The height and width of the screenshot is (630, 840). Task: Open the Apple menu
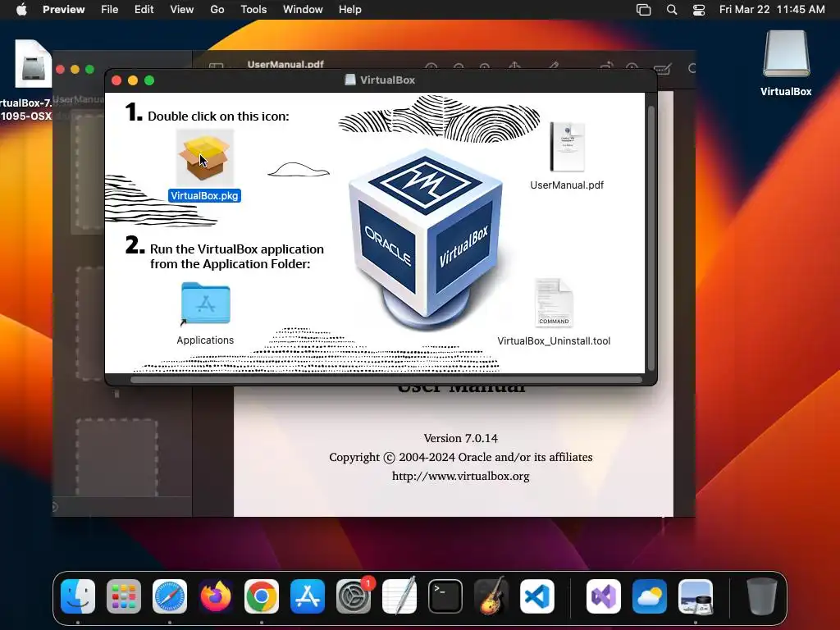[21, 10]
